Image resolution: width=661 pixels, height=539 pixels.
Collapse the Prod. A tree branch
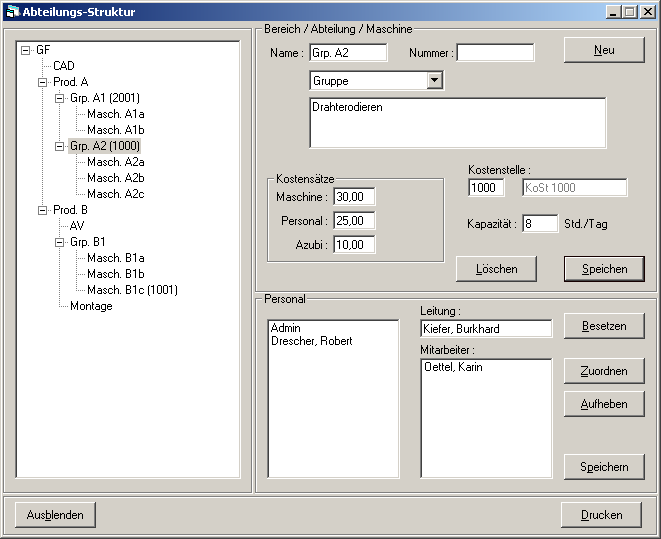(x=43, y=82)
